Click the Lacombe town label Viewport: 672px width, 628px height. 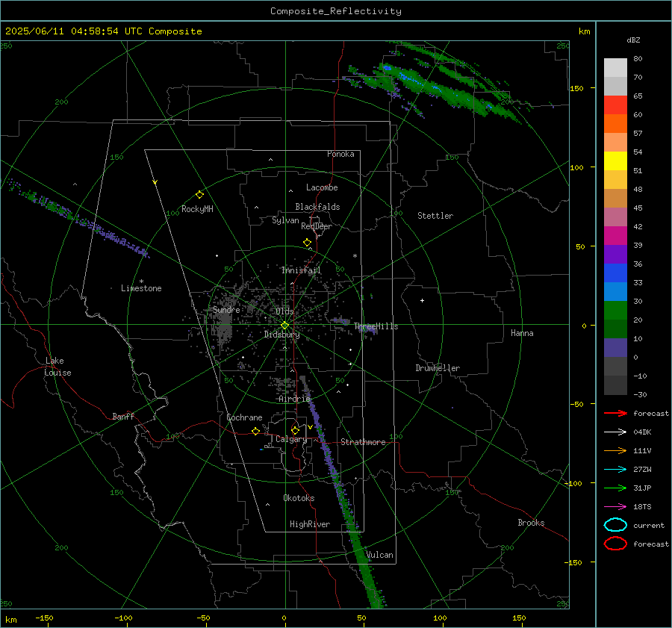point(322,187)
